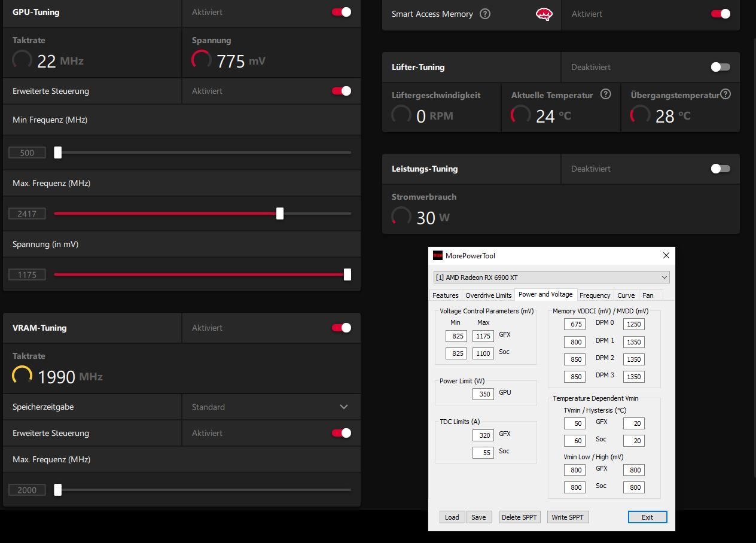This screenshot has width=756, height=543.
Task: Select the Power and Voltage tab
Action: 545,294
